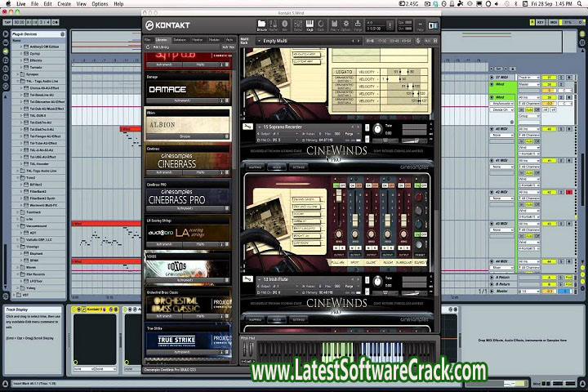Open the Kontakt Files menu icon
The image size is (588, 392).
[334, 25]
